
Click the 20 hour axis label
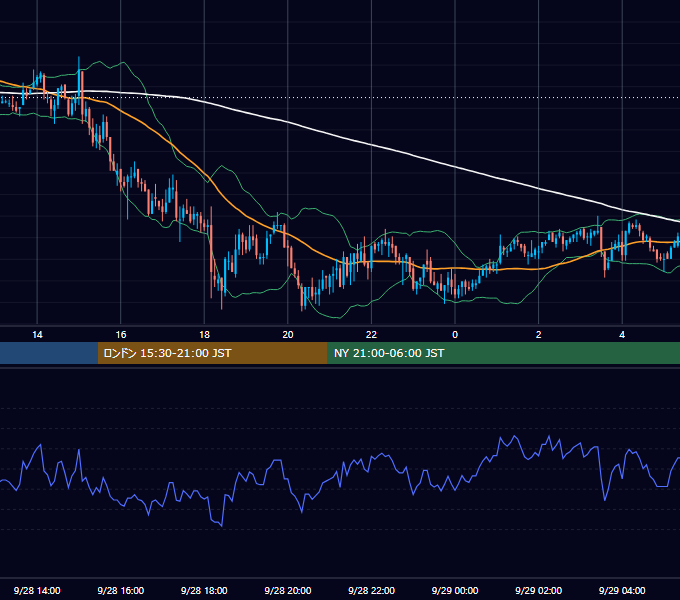[x=288, y=335]
